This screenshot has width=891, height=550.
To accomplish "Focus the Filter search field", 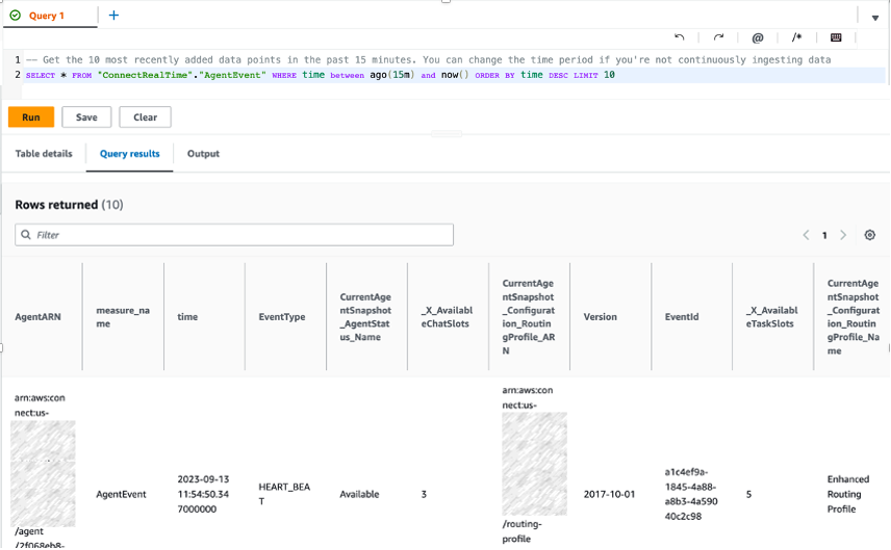I will [x=234, y=235].
